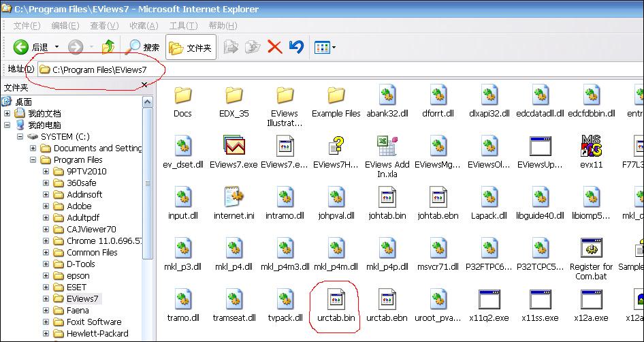Close the Folders side pane
The image size is (644, 342).
(144, 84)
